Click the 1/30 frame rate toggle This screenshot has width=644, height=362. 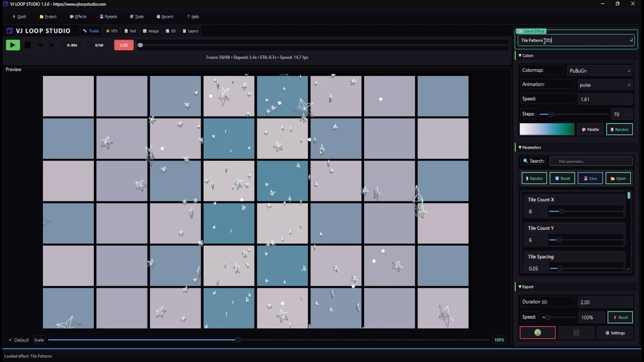pos(123,45)
